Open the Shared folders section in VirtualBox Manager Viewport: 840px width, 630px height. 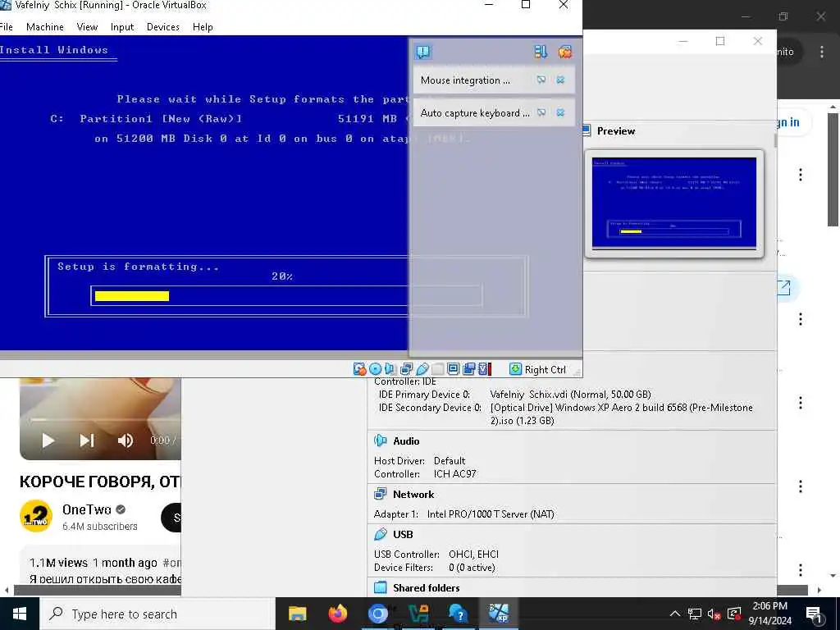coord(426,587)
